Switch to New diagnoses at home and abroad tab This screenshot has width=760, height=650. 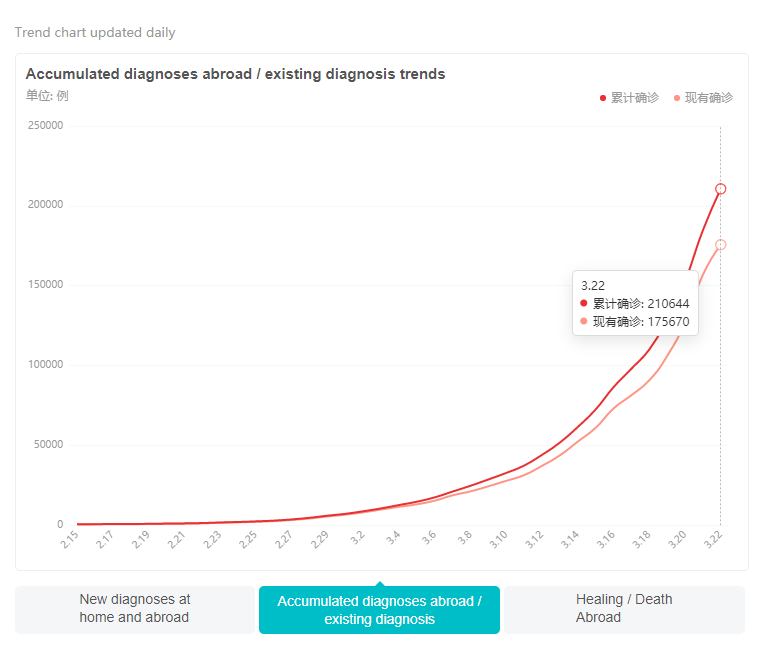pos(135,608)
